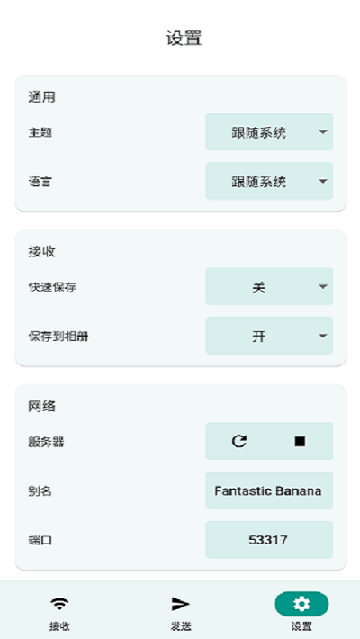360x639 pixels.
Task: Click the arrow on the 语言 dropdown
Action: [x=323, y=181]
